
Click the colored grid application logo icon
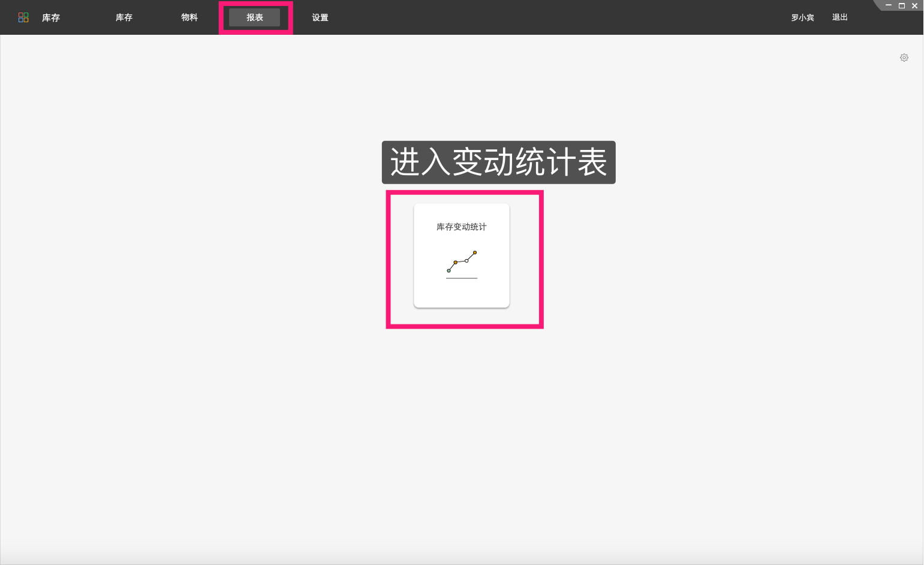click(x=23, y=17)
